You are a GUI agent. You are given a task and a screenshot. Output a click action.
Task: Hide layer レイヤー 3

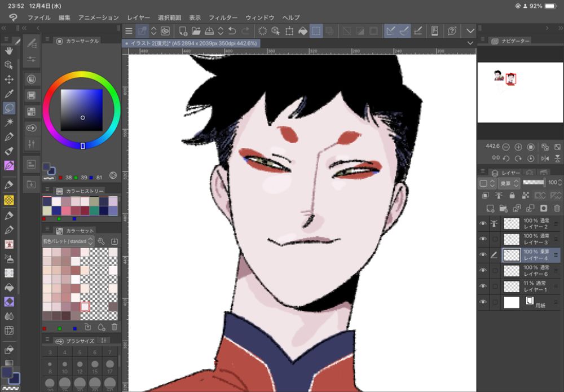483,239
